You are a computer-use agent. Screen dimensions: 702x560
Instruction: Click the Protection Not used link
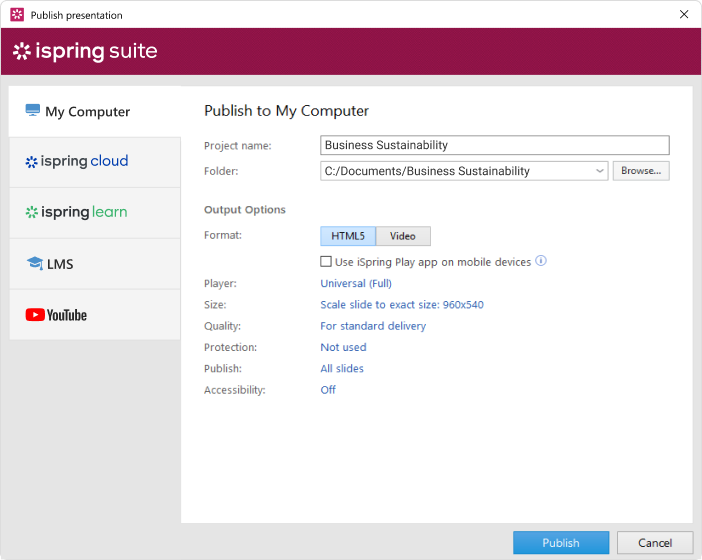[343, 347]
